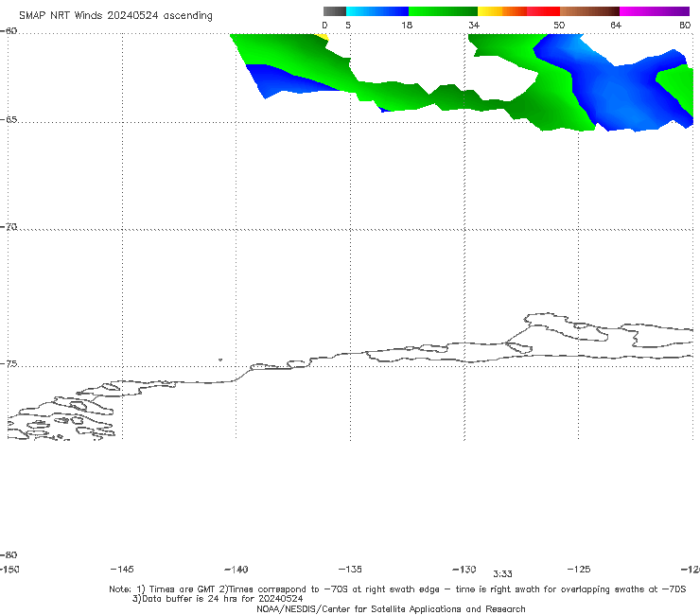
Task: Click the latitude label "-75"
Action: coord(9,363)
